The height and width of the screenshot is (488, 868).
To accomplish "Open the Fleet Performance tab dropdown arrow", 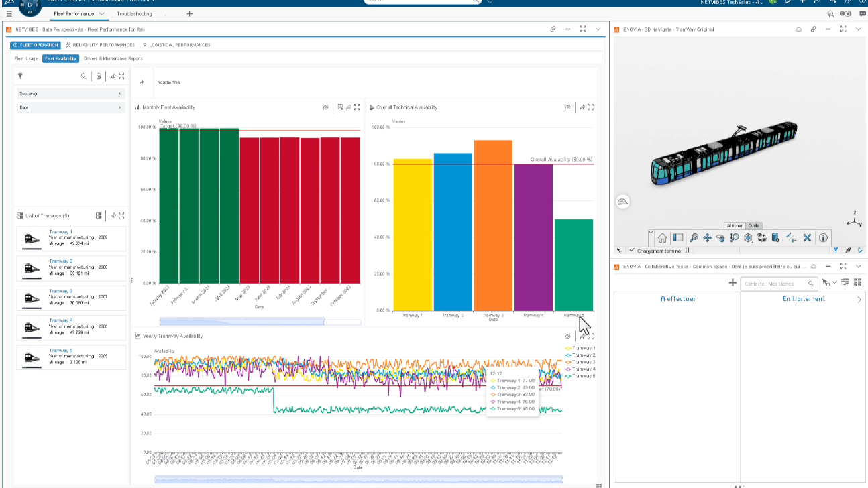I will coord(102,14).
